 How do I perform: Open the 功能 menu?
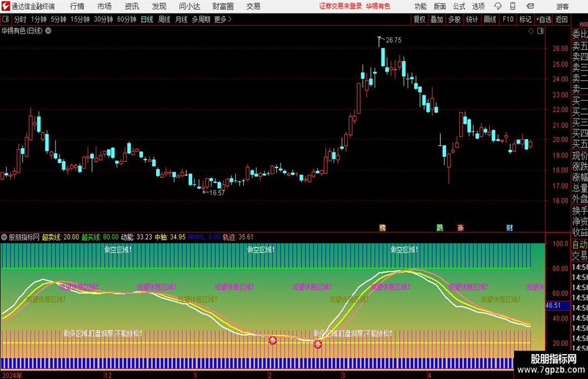tap(421, 6)
